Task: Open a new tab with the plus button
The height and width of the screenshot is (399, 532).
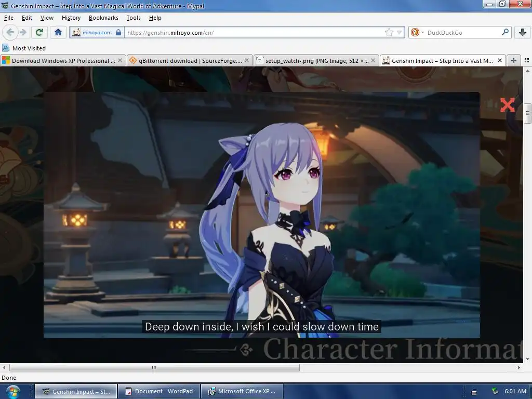Action: [514, 60]
